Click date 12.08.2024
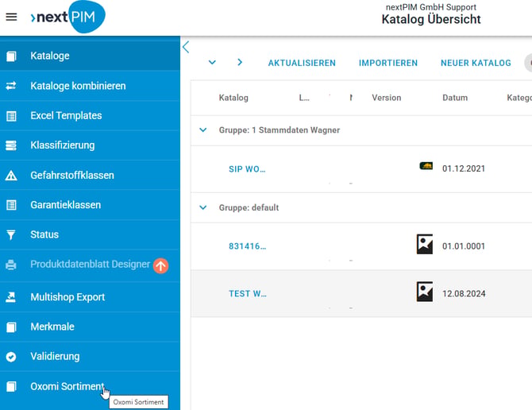The width and height of the screenshot is (532, 410). tap(464, 293)
